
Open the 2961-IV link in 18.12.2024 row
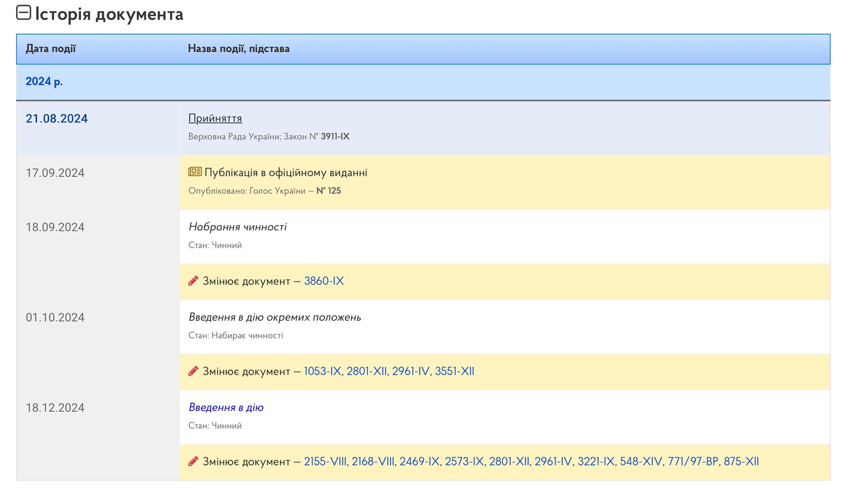(553, 461)
